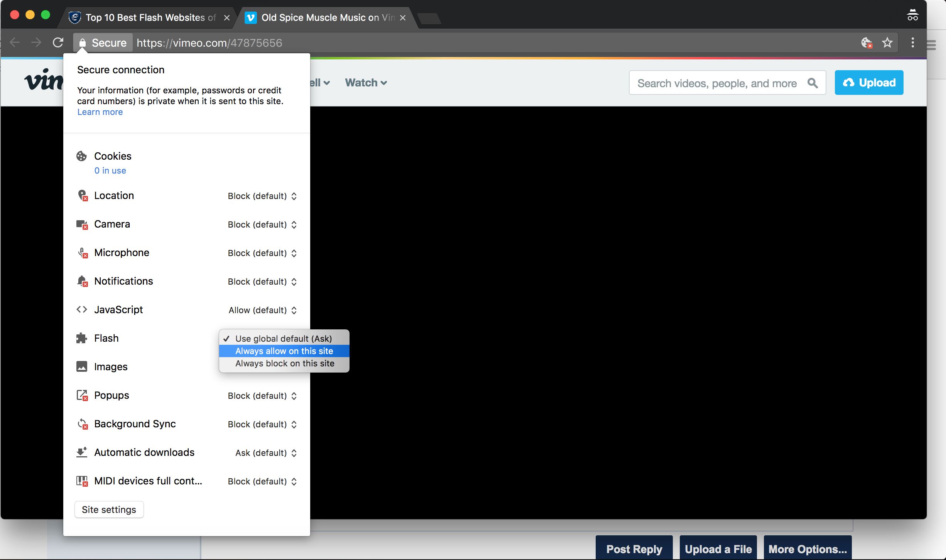Open the MIDI devices permission dropdown
The width and height of the screenshot is (946, 560).
[x=262, y=481]
